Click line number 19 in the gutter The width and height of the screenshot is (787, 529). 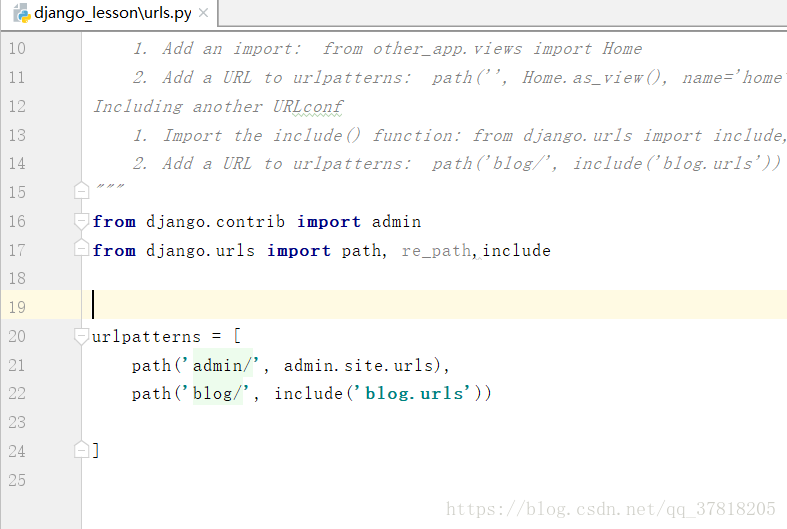17,307
